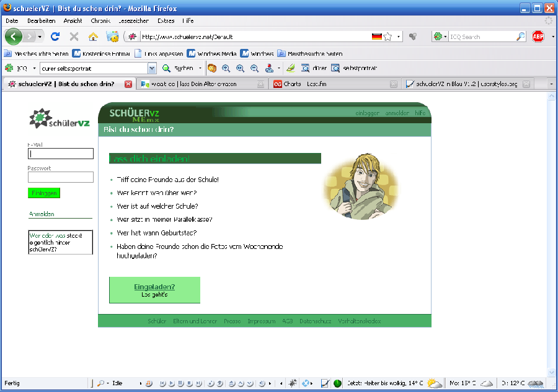The height and width of the screenshot is (392, 558).
Task: Open the dropdown arrow next to Suchen
Action: click(x=200, y=68)
